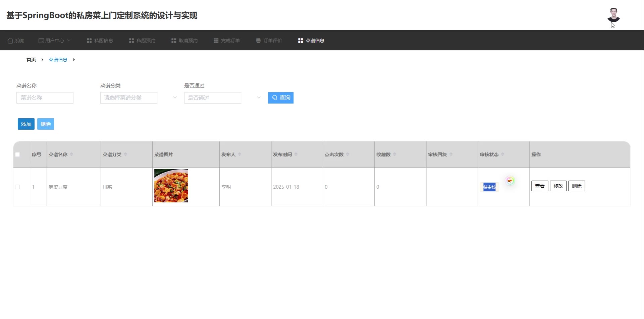Screen dimensions: 644x319
Task: Sort by 审核状态 column arrows
Action: 502,154
